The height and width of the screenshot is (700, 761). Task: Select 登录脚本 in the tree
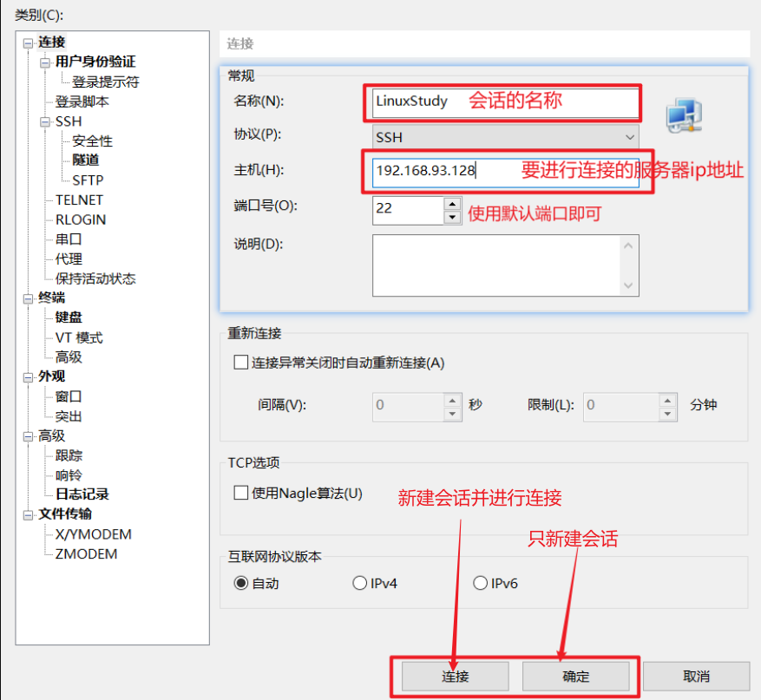tap(82, 101)
